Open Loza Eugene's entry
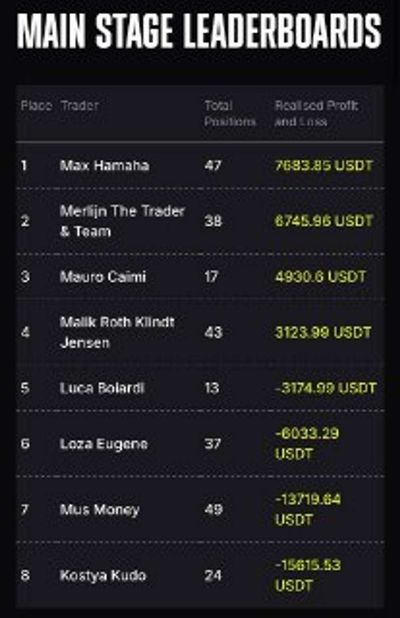The width and height of the screenshot is (400, 618). point(104,444)
